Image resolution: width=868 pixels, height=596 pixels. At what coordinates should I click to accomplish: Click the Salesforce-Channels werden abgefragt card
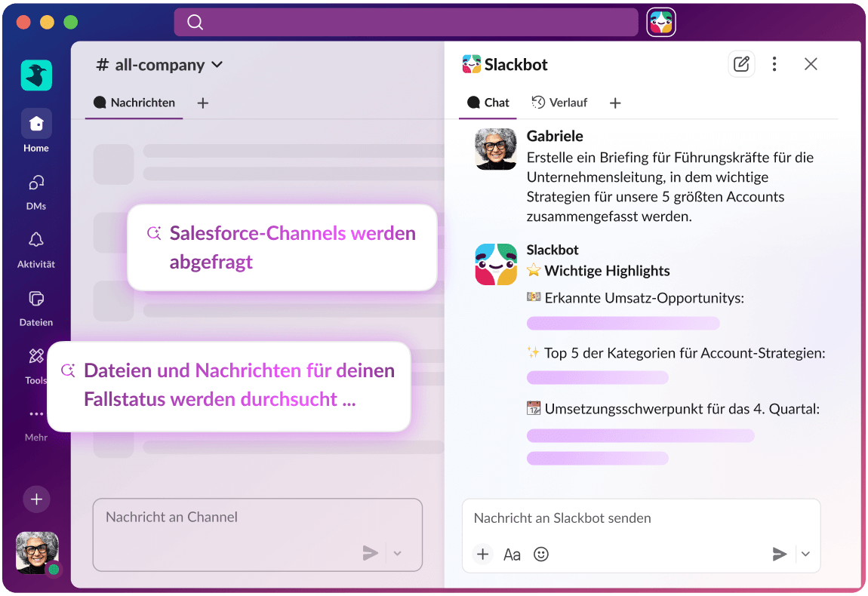point(282,247)
